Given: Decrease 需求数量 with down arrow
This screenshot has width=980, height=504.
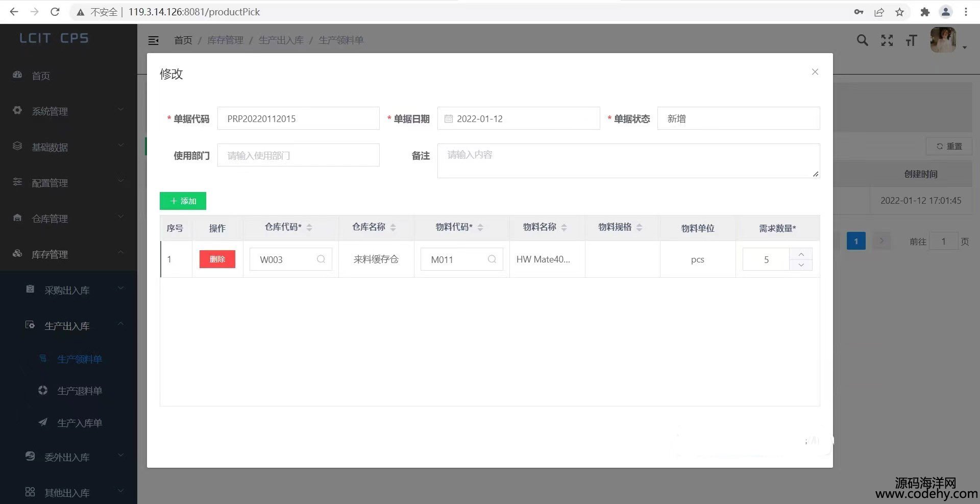Looking at the screenshot, I should 801,265.
